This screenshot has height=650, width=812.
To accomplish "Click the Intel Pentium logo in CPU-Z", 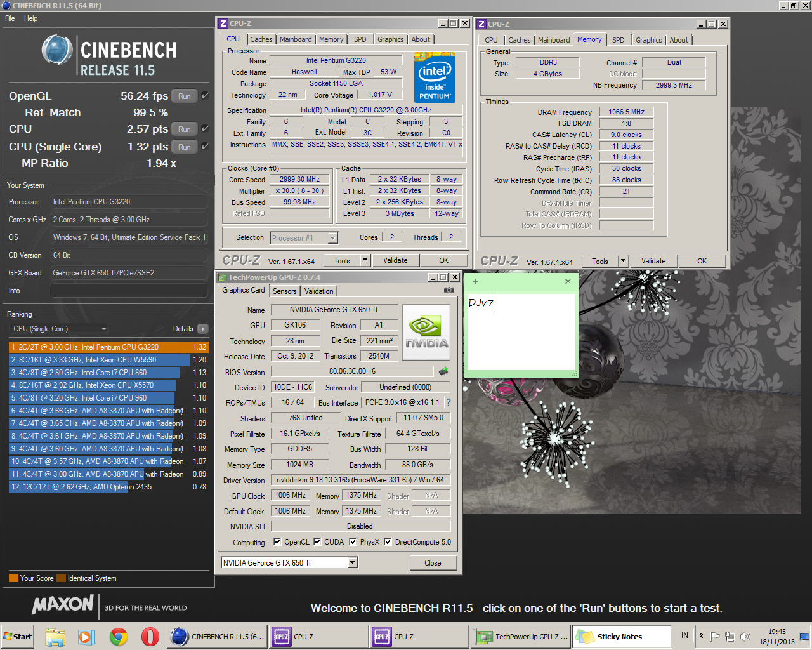I will coord(435,77).
